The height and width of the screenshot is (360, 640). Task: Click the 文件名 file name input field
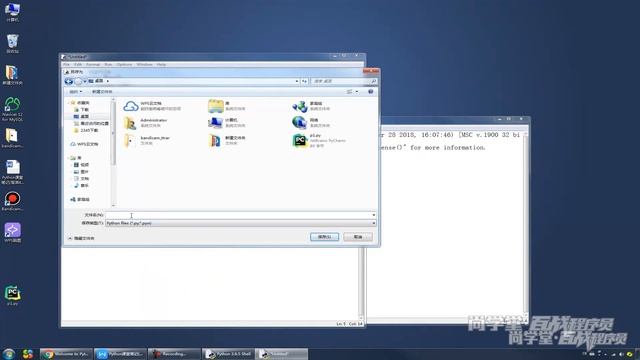point(238,215)
